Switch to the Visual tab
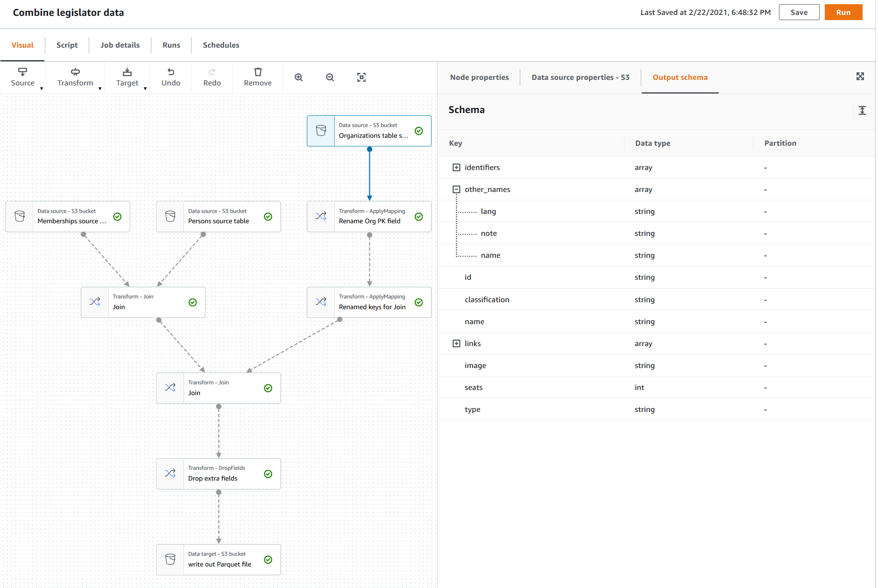The image size is (878, 588). [22, 45]
